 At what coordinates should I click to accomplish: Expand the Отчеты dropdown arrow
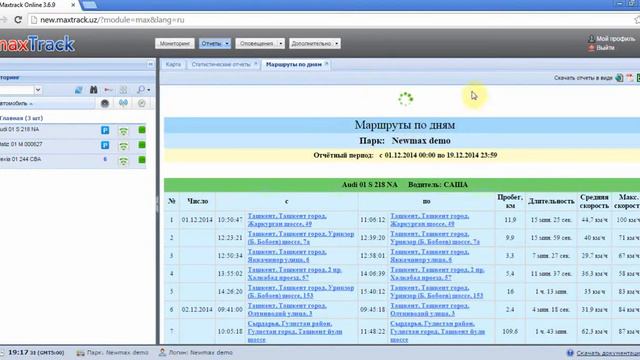coord(227,43)
